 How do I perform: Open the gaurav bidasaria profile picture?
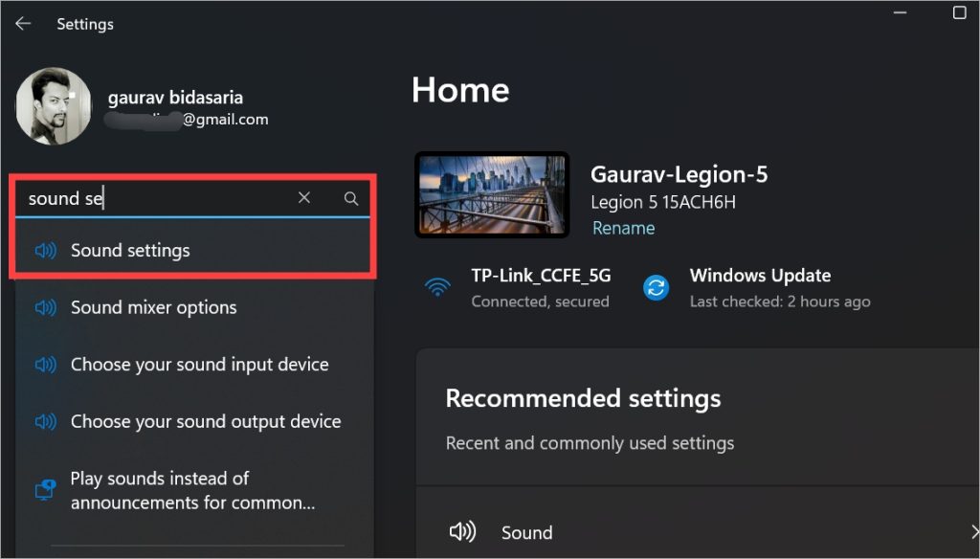click(54, 106)
